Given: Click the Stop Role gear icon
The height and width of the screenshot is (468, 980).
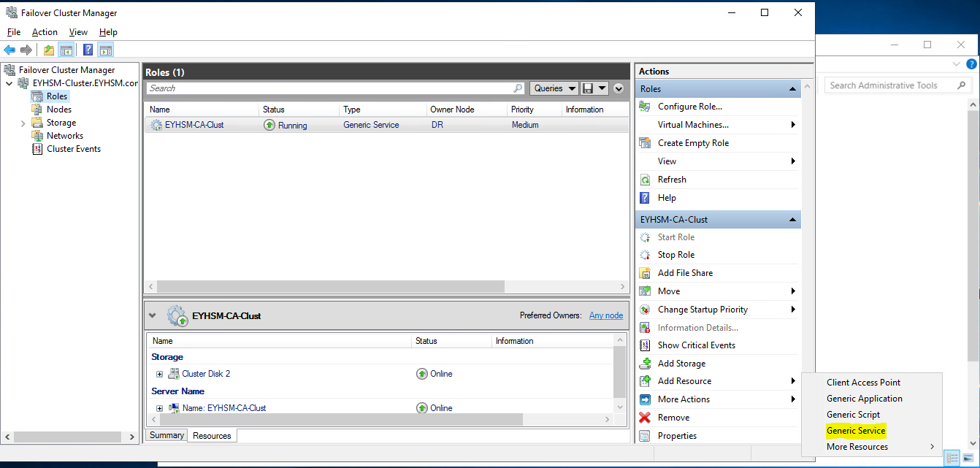Looking at the screenshot, I should pyautogui.click(x=645, y=255).
